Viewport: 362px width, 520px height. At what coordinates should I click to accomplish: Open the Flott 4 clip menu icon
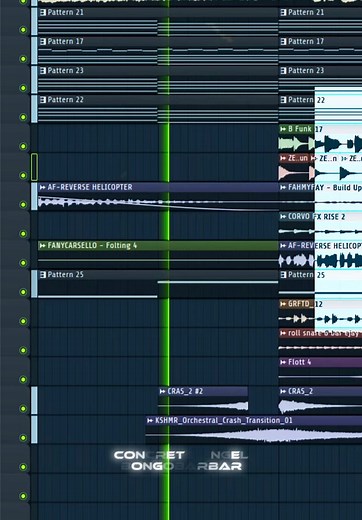(x=283, y=362)
